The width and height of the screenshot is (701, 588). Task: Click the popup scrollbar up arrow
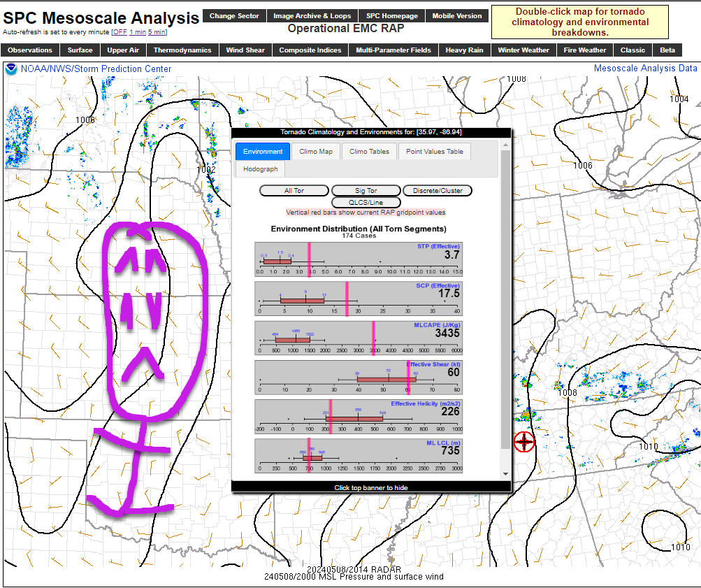[x=505, y=145]
